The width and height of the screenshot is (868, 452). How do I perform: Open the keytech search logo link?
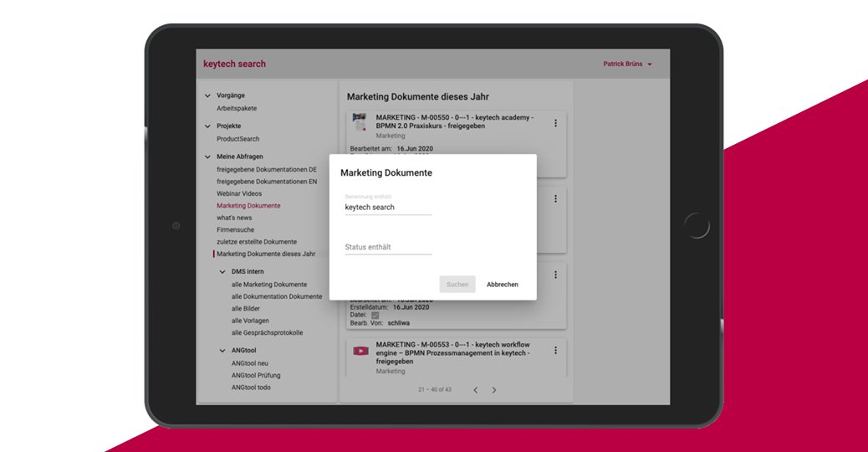(x=234, y=64)
